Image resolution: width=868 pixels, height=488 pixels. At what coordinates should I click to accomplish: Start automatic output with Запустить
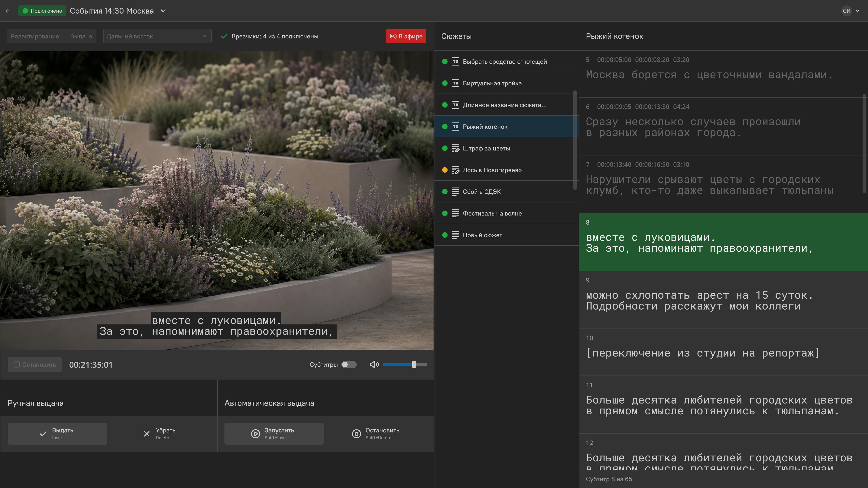click(274, 434)
